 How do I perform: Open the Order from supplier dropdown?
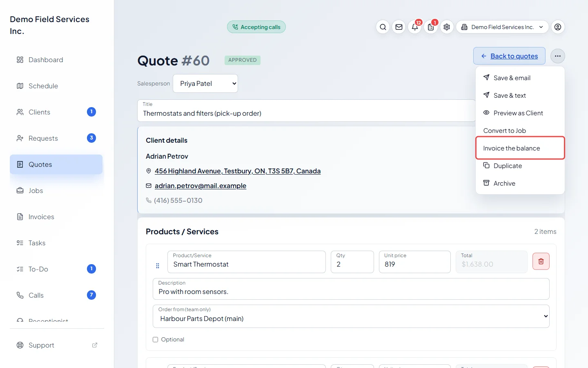point(351,316)
